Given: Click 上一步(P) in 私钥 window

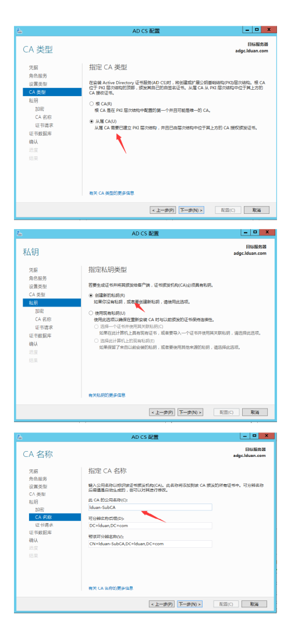Looking at the screenshot, I should [162, 412].
